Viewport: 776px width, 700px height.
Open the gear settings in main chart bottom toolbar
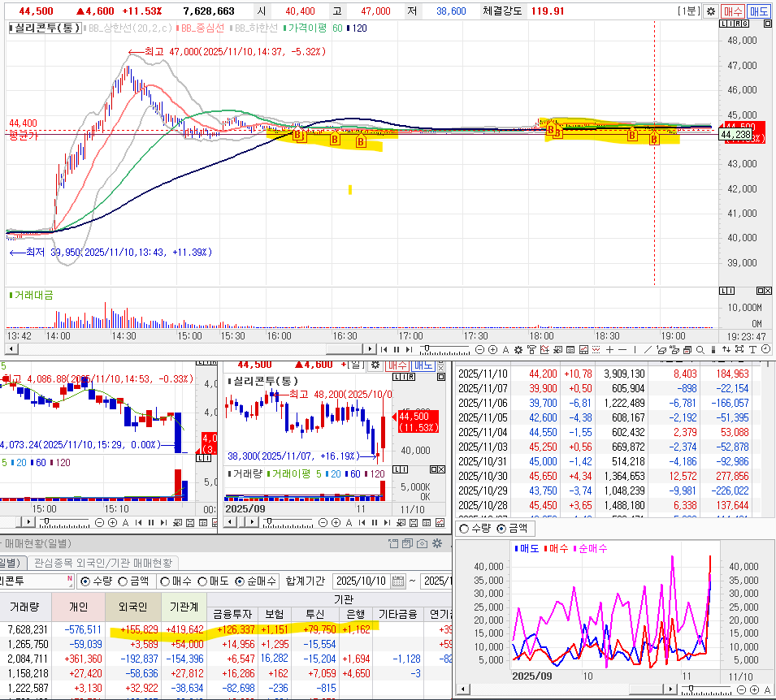(x=518, y=350)
